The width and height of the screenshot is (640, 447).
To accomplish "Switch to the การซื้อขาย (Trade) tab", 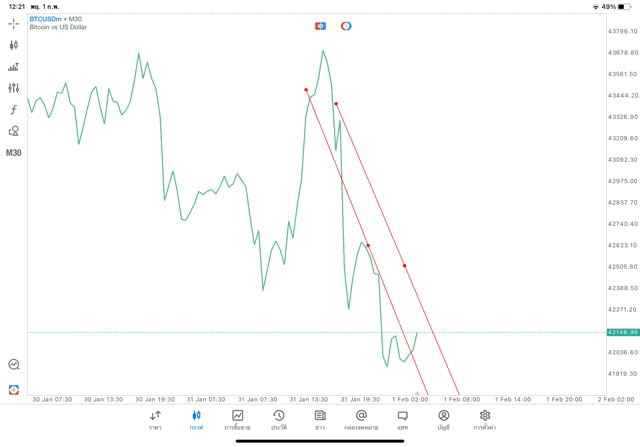I will (x=238, y=419).
